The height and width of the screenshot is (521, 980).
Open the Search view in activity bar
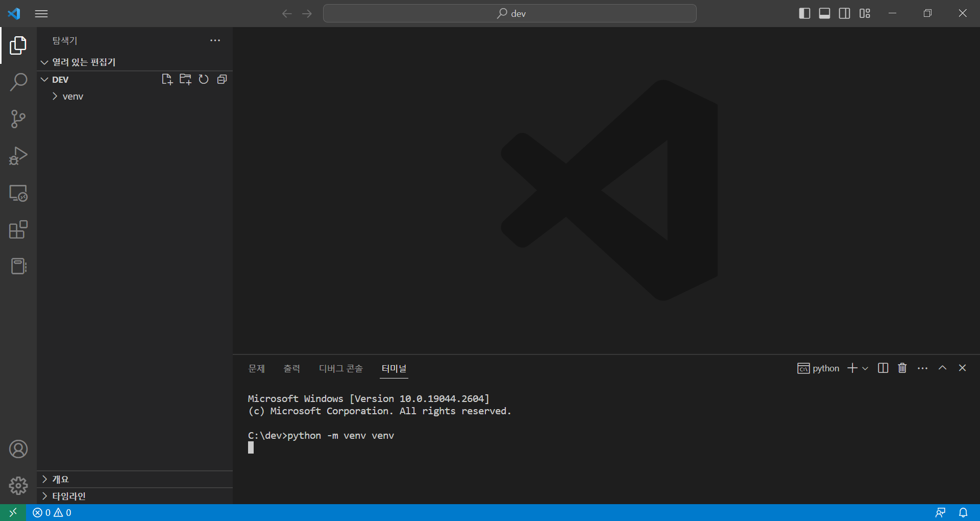click(18, 82)
